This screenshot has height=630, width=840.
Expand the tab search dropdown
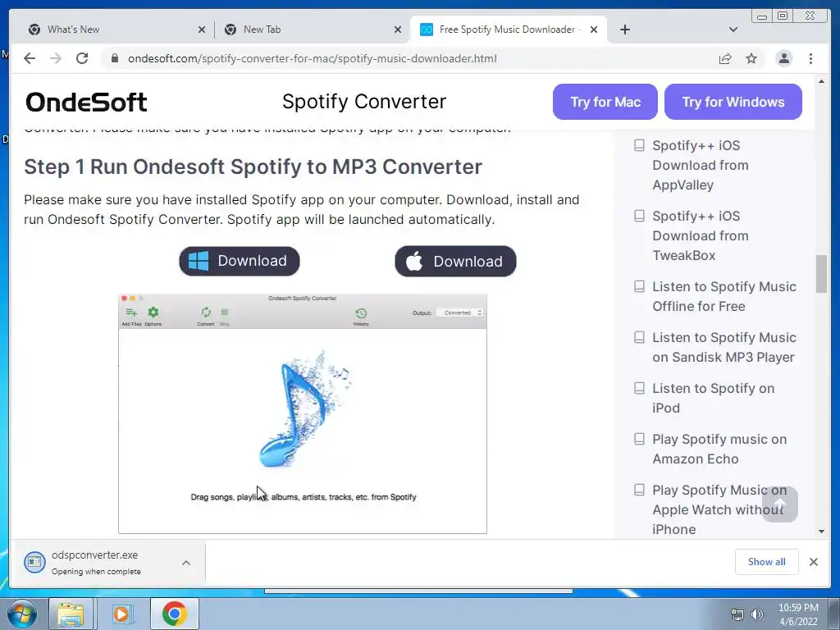tap(733, 30)
